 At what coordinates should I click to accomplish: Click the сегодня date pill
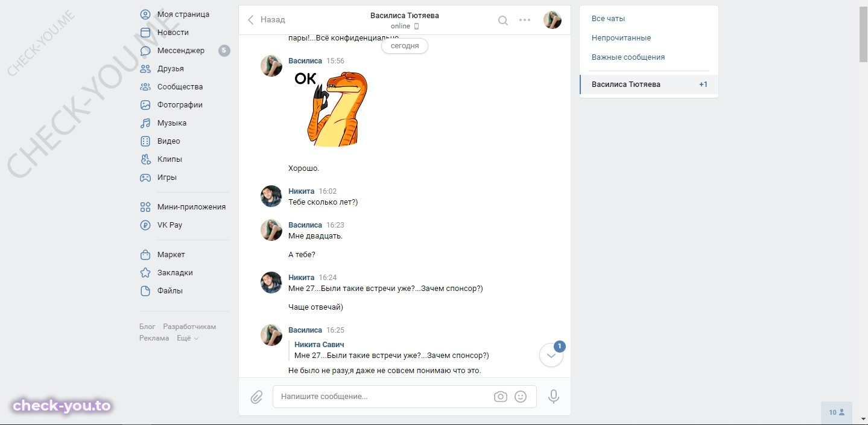405,46
